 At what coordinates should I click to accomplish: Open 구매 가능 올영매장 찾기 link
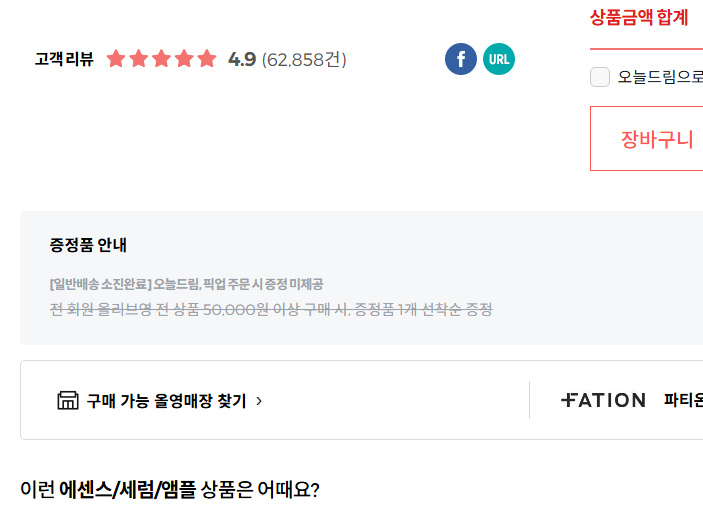(166, 401)
